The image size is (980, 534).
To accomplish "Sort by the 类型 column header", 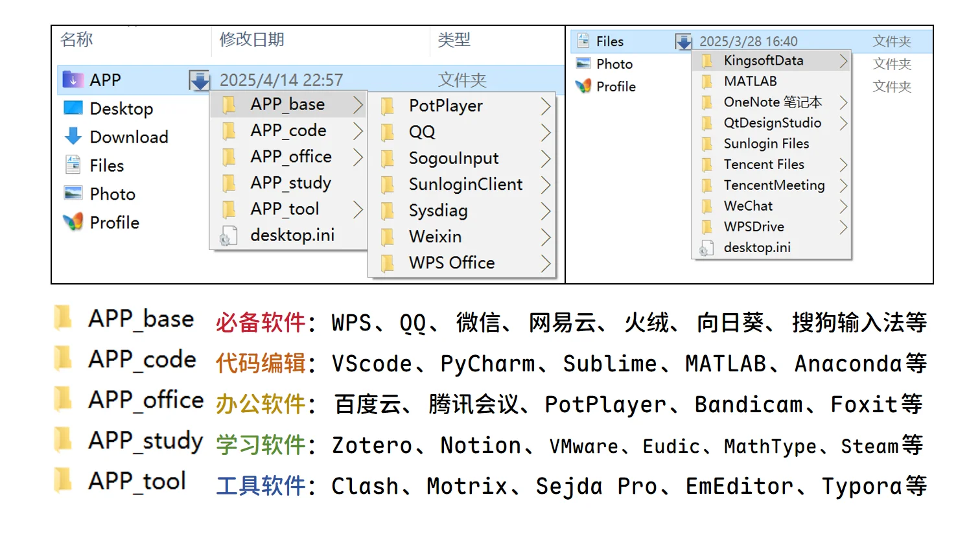I will pos(454,40).
